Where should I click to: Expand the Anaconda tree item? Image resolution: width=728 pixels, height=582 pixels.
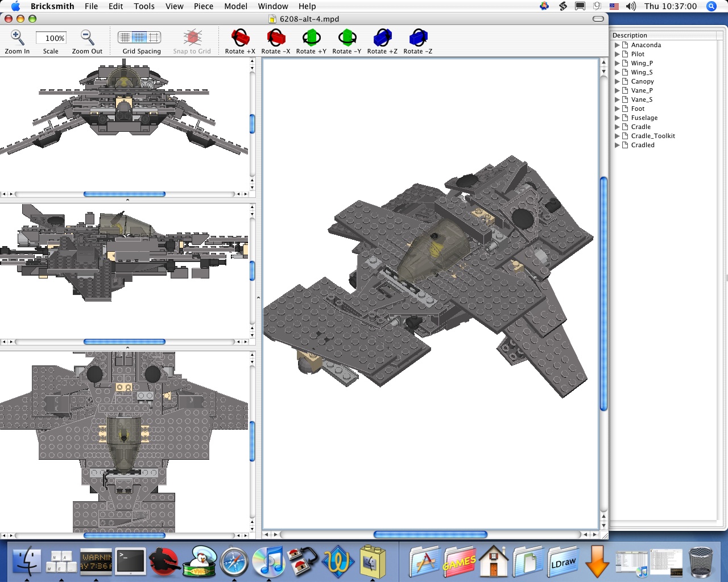[x=617, y=45]
